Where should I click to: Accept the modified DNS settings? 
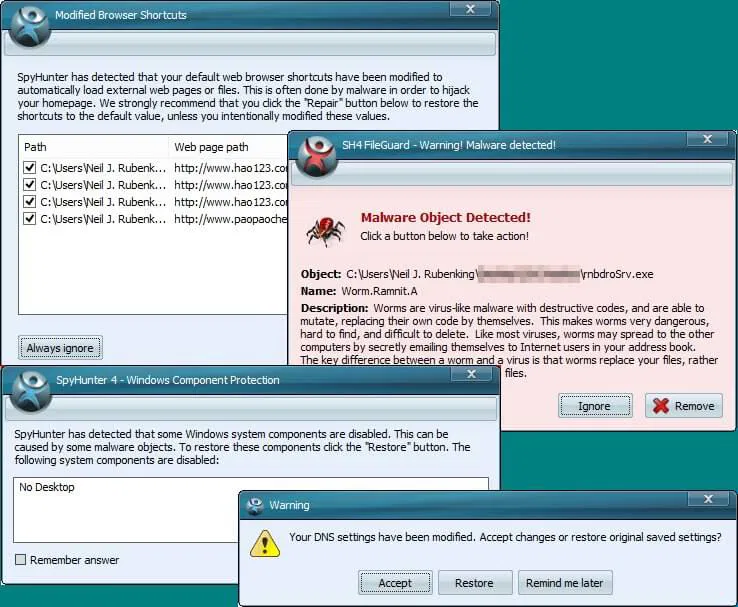point(395,583)
